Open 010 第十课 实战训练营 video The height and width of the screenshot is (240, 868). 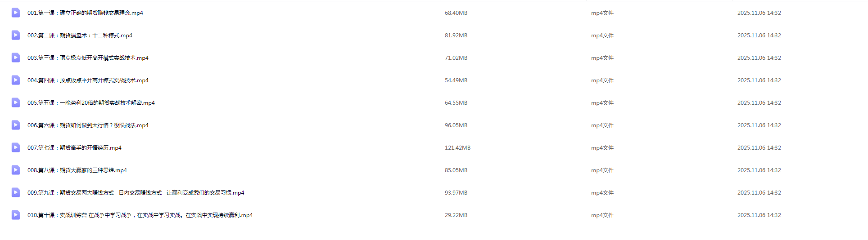click(x=140, y=215)
